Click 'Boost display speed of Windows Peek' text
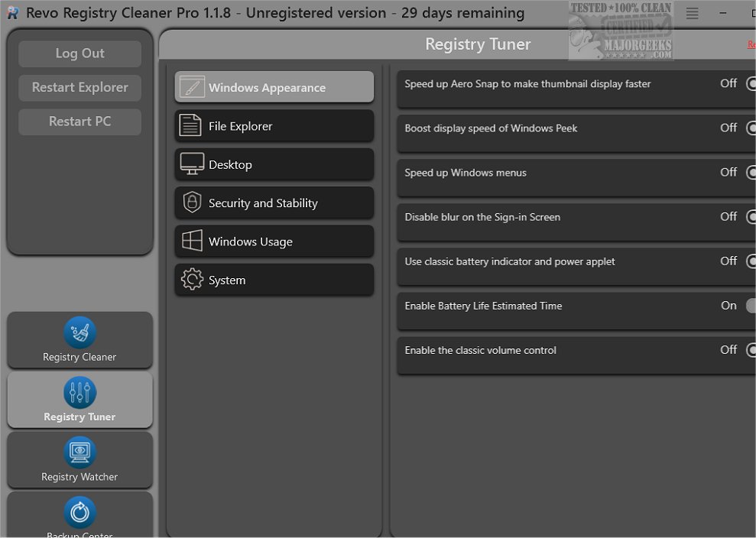 491,128
